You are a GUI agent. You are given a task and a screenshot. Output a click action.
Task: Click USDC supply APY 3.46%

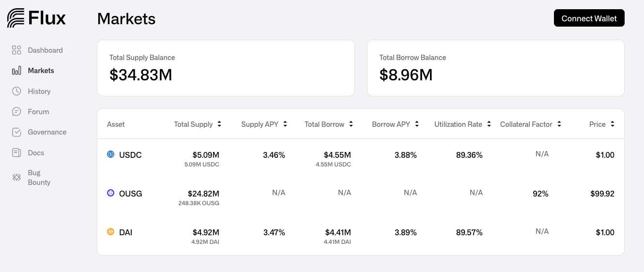274,155
